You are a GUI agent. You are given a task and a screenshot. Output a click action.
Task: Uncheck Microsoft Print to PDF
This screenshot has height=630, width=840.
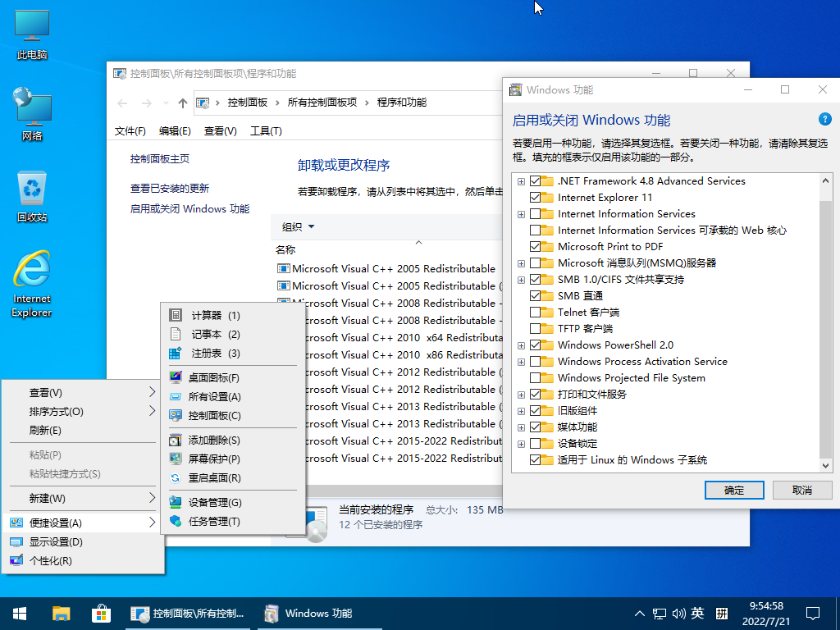(x=535, y=246)
